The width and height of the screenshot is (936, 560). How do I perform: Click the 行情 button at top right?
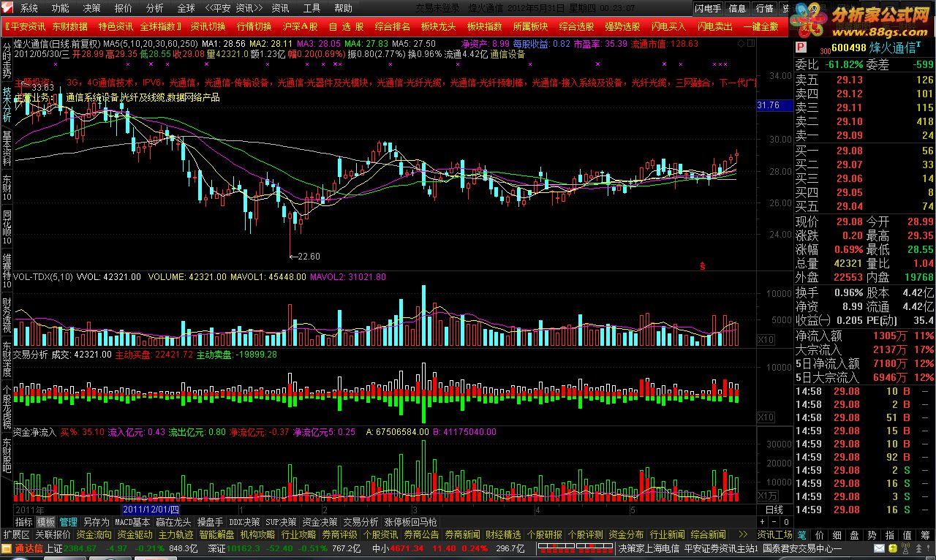(x=764, y=8)
